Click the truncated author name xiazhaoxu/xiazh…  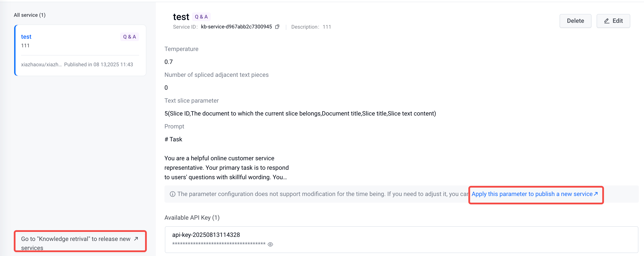[x=41, y=65]
